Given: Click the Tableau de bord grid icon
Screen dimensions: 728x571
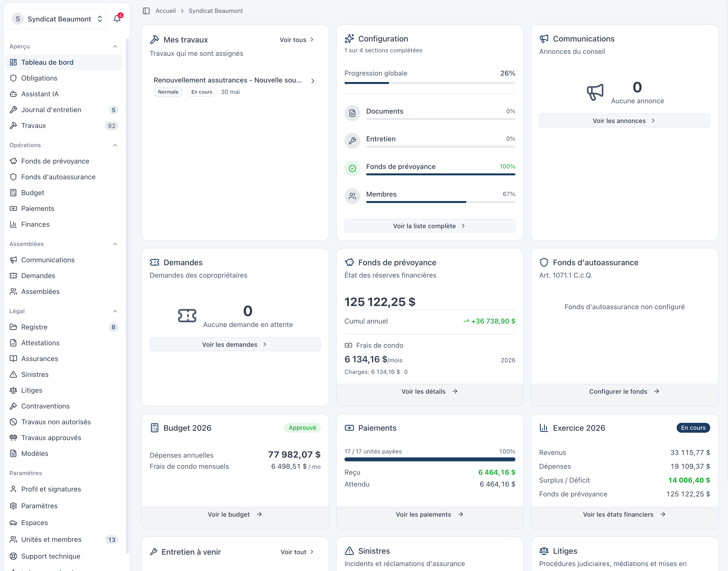Looking at the screenshot, I should 13,62.
